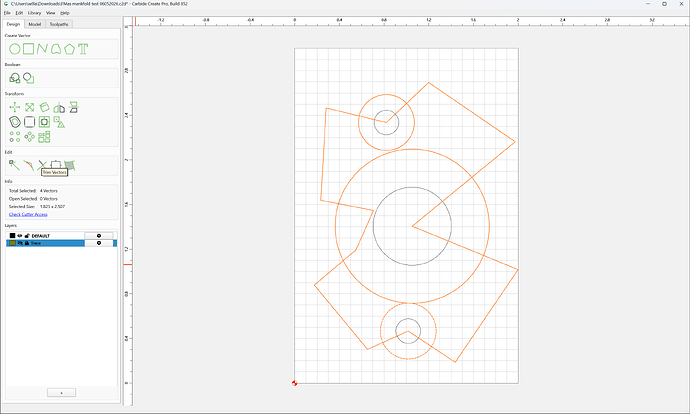Activate the Node Edit tool
The width and height of the screenshot is (690, 414).
pyautogui.click(x=15, y=165)
